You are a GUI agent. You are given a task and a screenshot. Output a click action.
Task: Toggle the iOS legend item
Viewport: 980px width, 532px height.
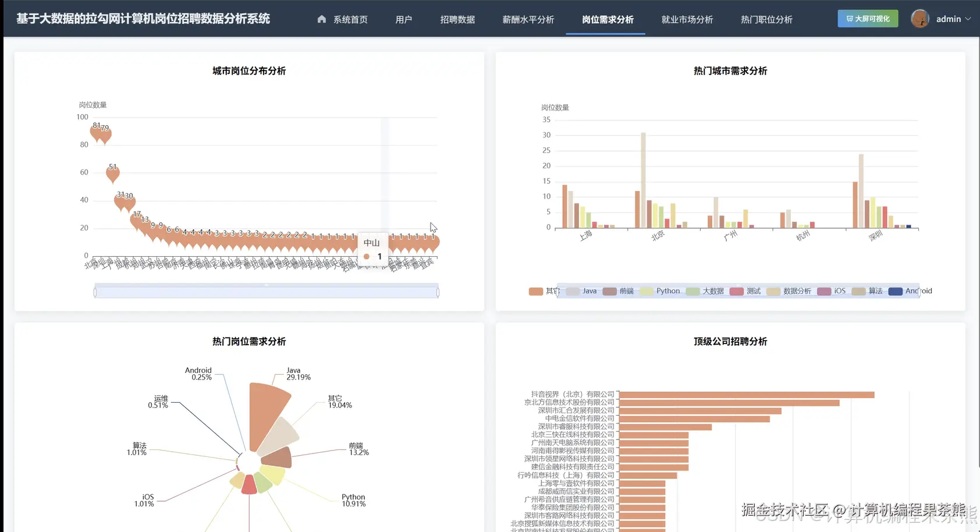pos(837,291)
